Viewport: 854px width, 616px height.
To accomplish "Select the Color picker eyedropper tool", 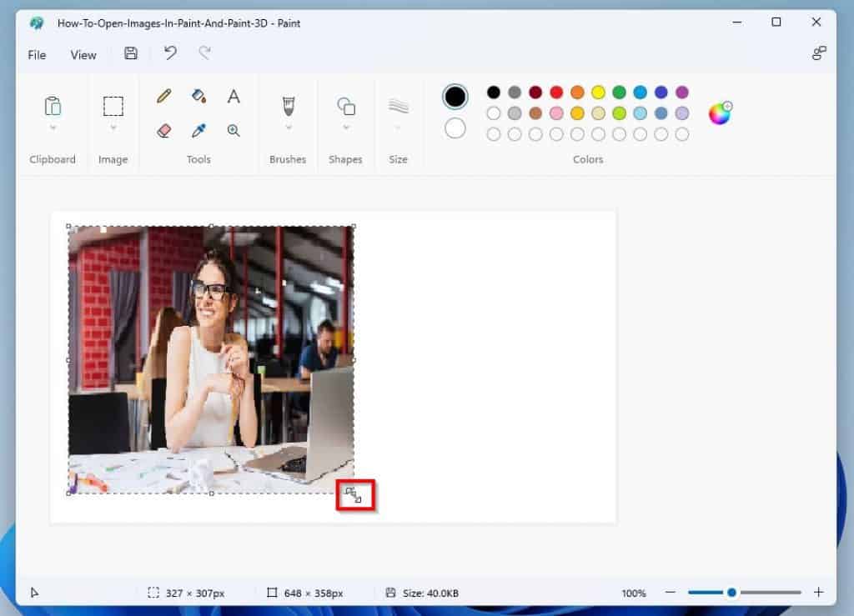I will (198, 131).
